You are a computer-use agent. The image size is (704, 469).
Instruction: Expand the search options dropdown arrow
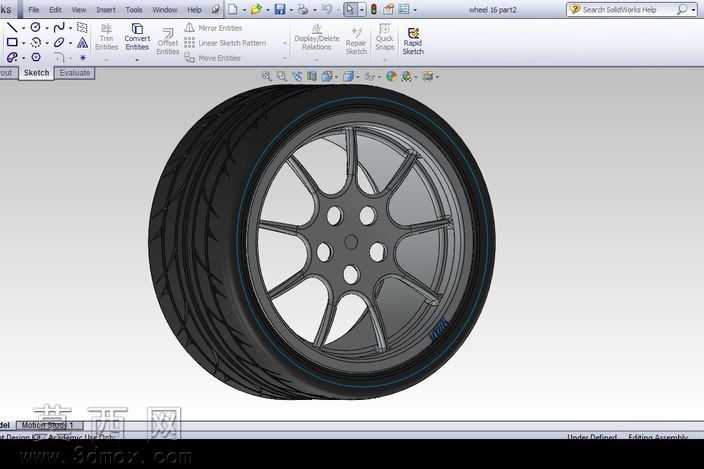693,10
